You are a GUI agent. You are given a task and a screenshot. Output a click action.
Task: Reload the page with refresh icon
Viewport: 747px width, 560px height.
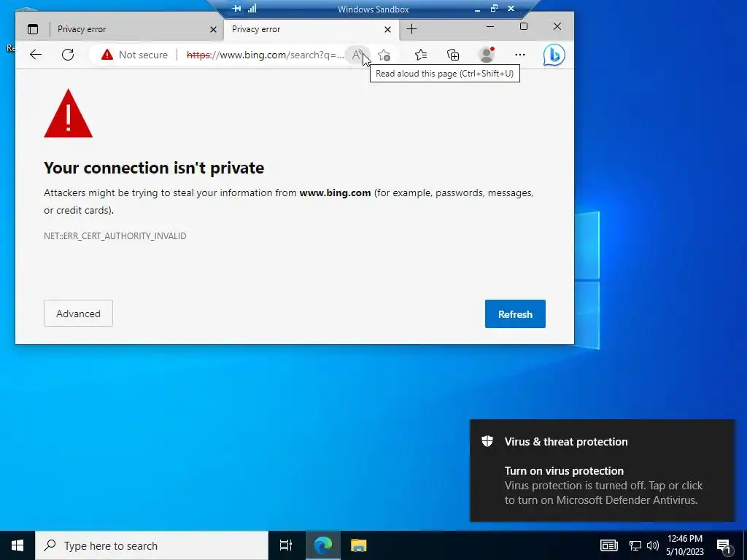[x=68, y=55]
